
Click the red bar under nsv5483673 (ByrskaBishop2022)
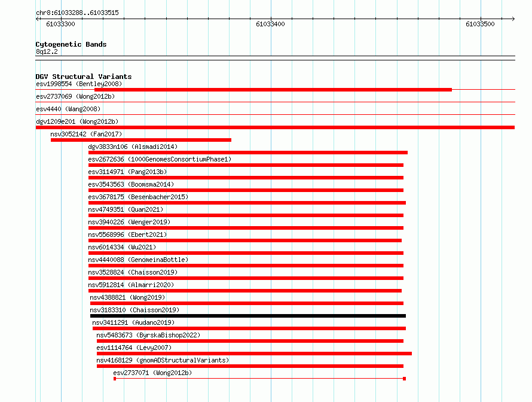pyautogui.click(x=250, y=341)
